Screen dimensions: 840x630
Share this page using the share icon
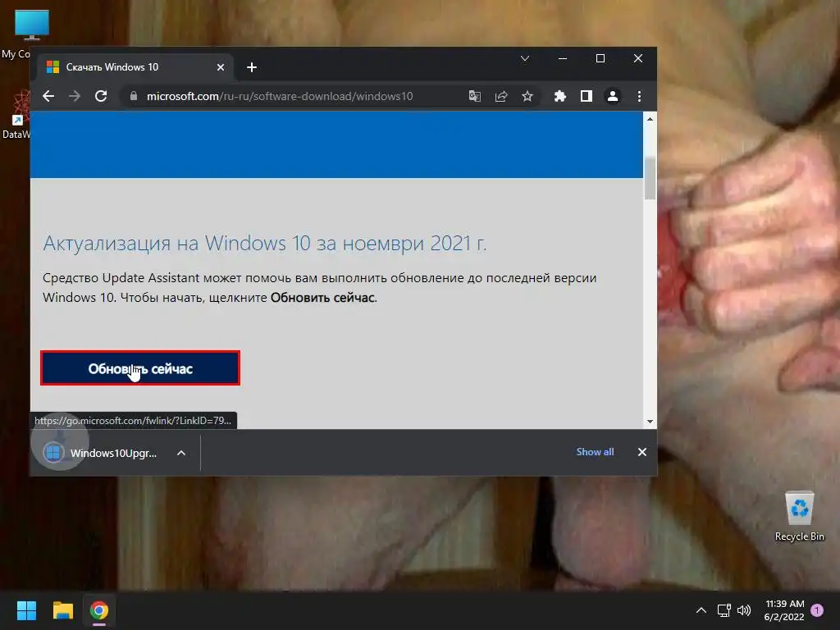pyautogui.click(x=501, y=97)
